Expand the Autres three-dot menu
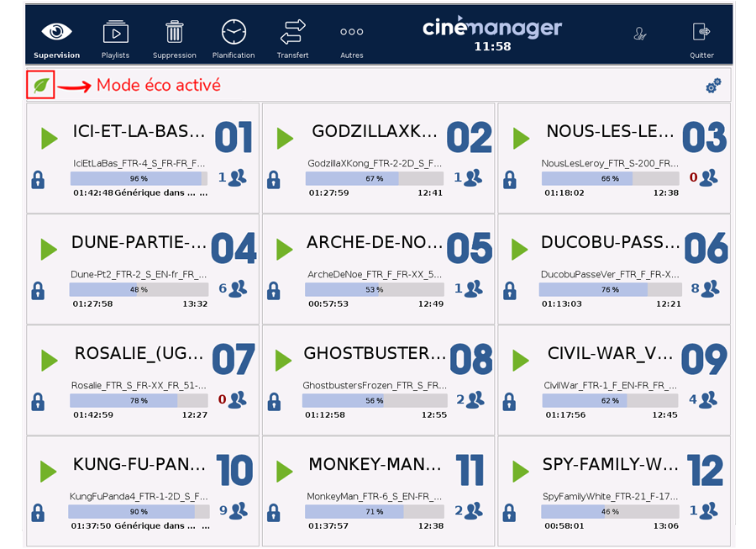The height and width of the screenshot is (549, 756). (x=351, y=33)
